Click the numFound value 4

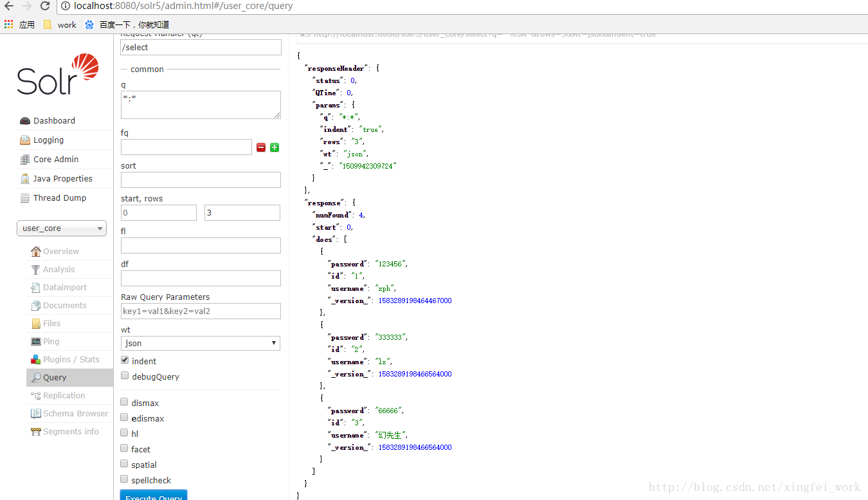(361, 215)
